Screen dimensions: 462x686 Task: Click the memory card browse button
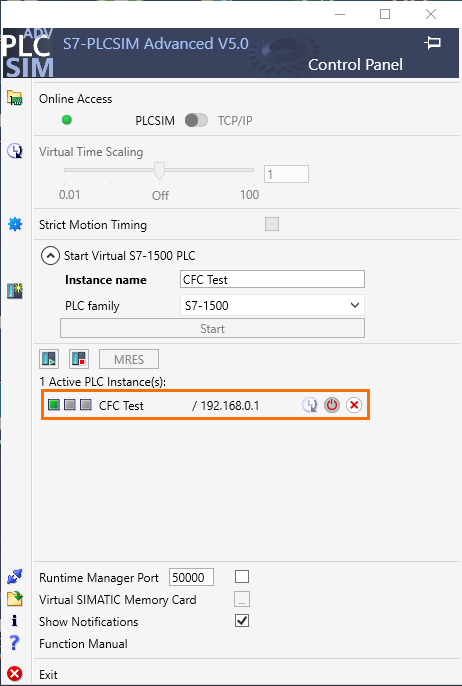242,599
